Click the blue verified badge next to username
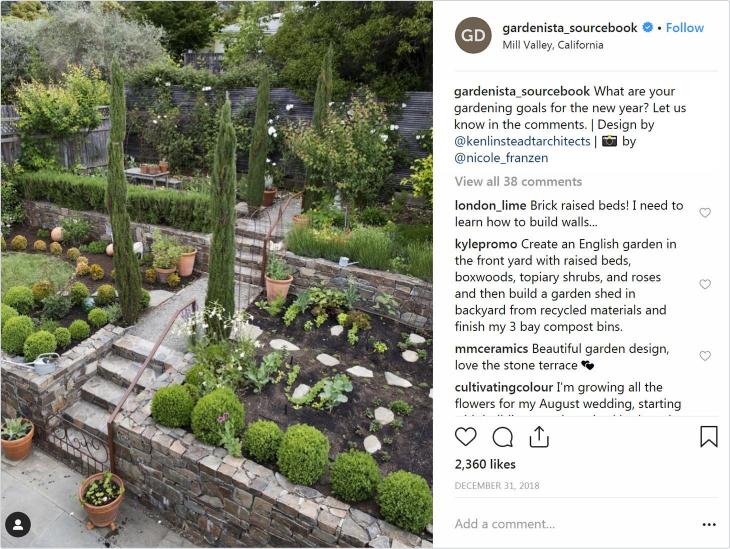Image resolution: width=730 pixels, height=549 pixels. click(648, 27)
